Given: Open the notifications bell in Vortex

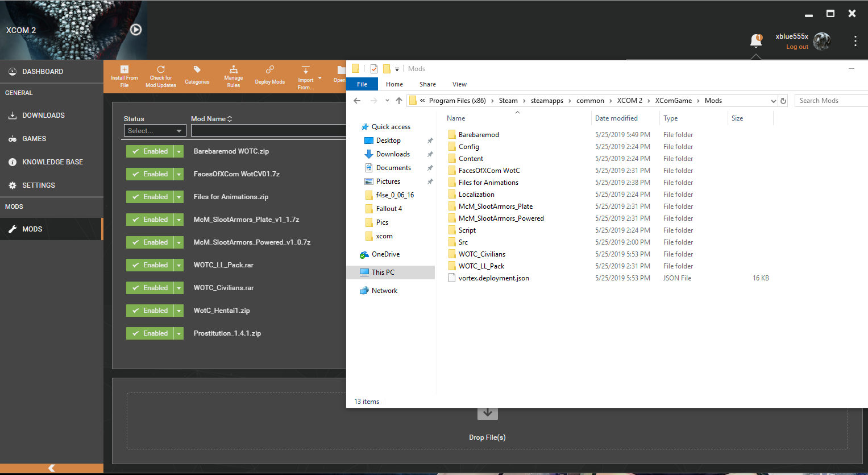Looking at the screenshot, I should pyautogui.click(x=756, y=41).
